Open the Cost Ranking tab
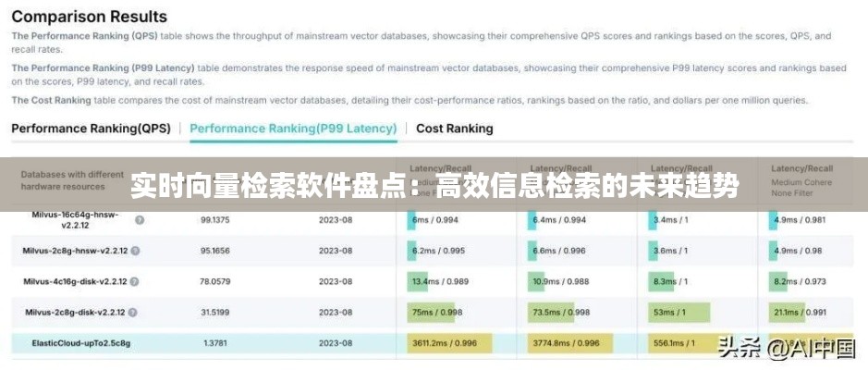The height and width of the screenshot is (370, 868). 455,129
